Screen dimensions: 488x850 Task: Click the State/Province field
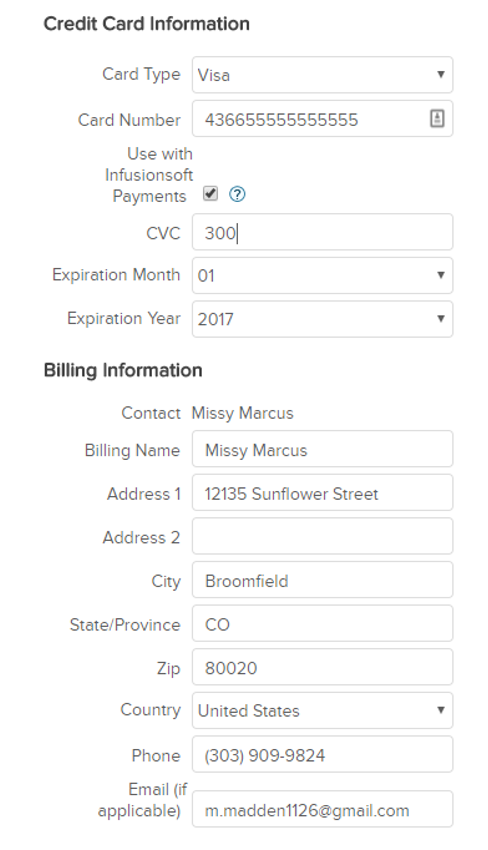pyautogui.click(x=322, y=623)
